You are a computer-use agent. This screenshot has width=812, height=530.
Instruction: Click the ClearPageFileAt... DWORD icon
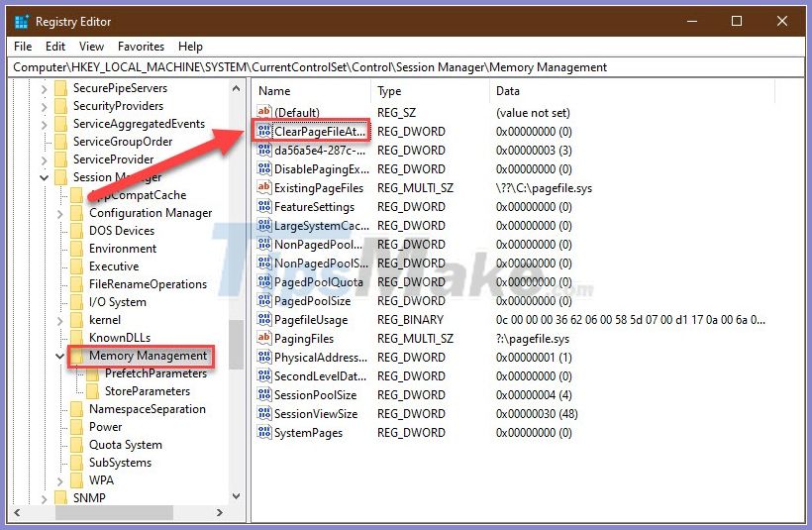click(264, 131)
